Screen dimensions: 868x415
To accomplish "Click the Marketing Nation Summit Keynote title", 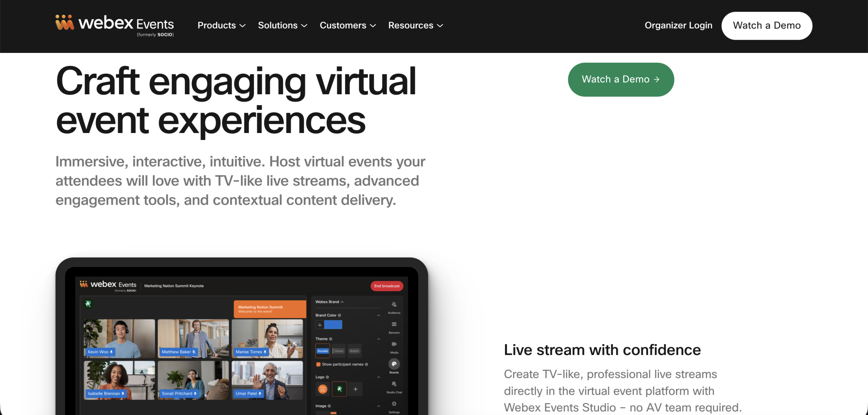I will (174, 286).
